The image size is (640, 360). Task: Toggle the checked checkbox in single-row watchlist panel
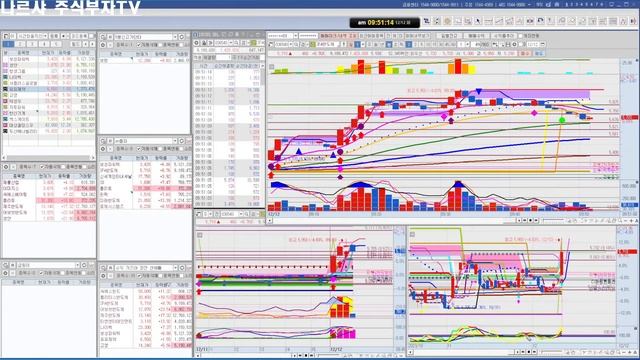click(139, 45)
